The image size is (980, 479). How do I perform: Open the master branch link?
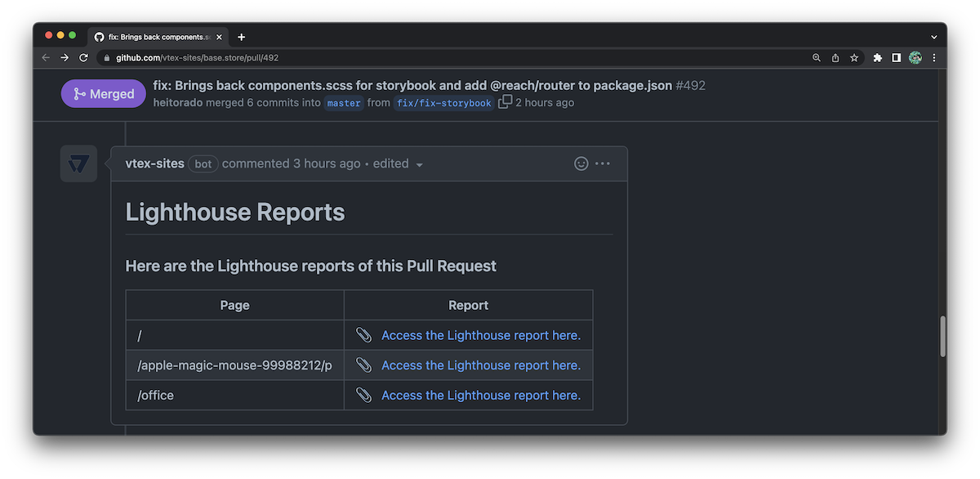pyautogui.click(x=344, y=103)
